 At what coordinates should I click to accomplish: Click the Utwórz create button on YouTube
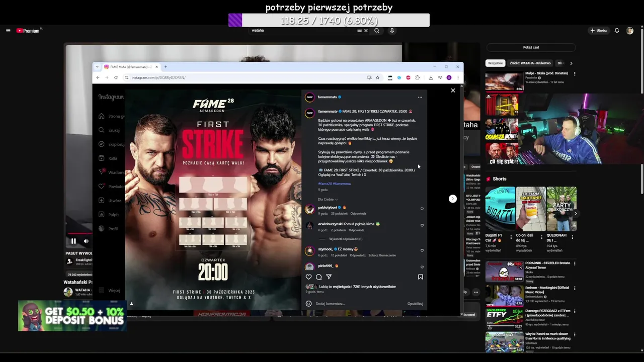coord(599,31)
